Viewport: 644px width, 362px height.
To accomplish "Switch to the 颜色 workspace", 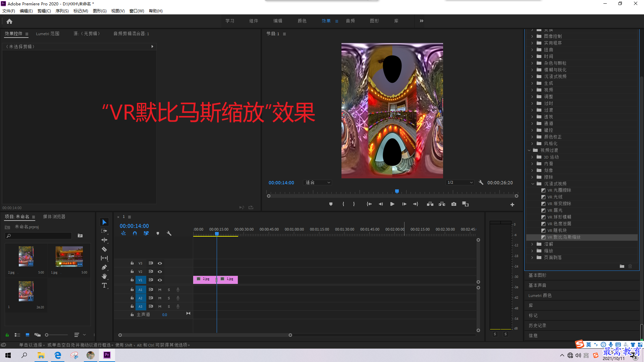I will (x=302, y=21).
